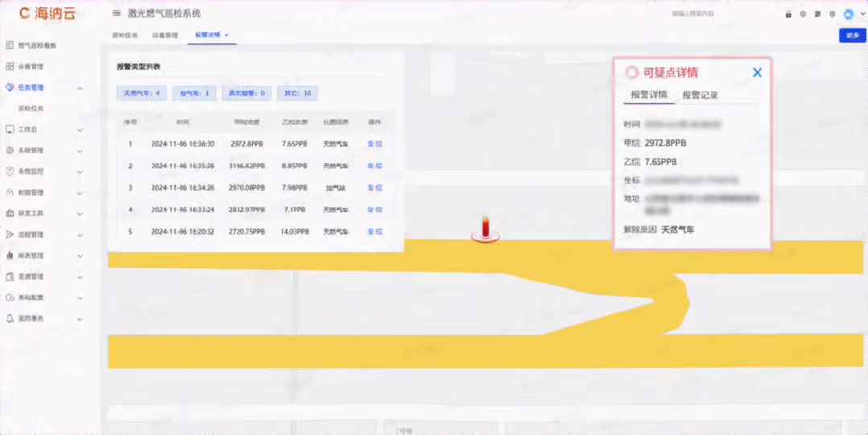The height and width of the screenshot is (435, 868).
Task: Switch to the 巡检任务 page tab
Action: [124, 35]
